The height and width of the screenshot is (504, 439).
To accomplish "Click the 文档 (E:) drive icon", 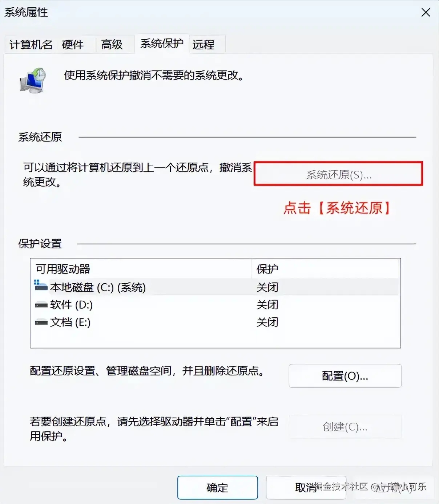I will (x=41, y=322).
